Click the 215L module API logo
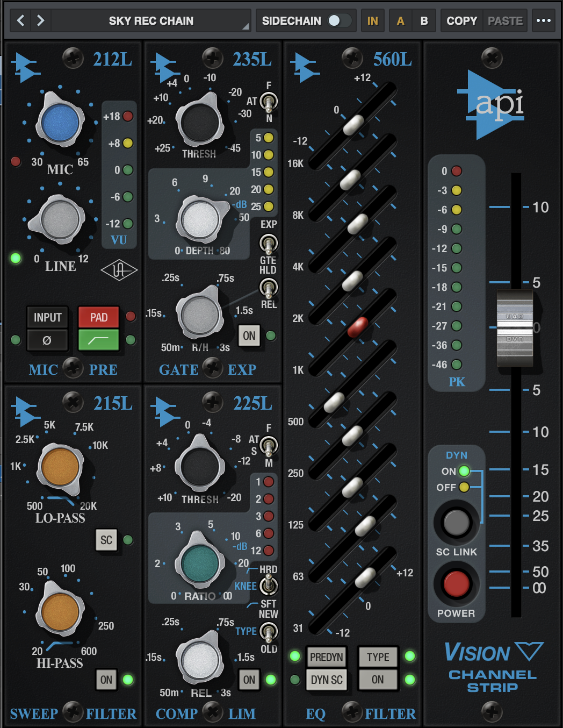This screenshot has width=563, height=728. [x=26, y=411]
